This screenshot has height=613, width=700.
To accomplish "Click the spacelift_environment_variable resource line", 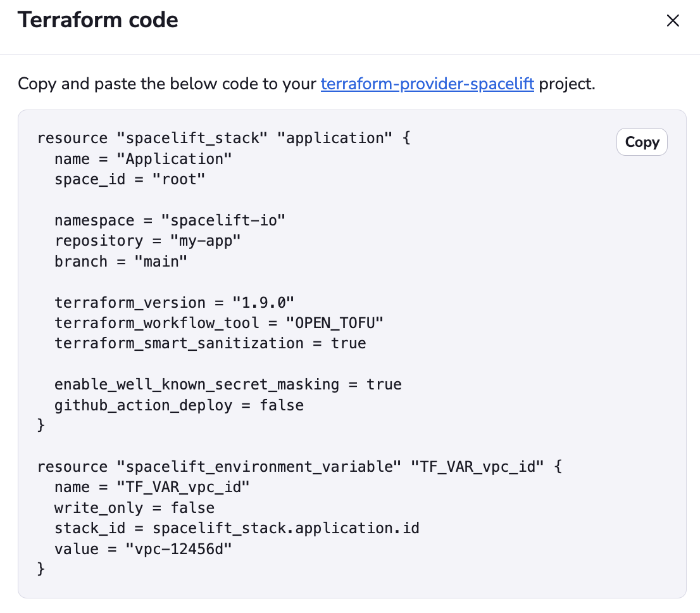I will click(x=299, y=467).
